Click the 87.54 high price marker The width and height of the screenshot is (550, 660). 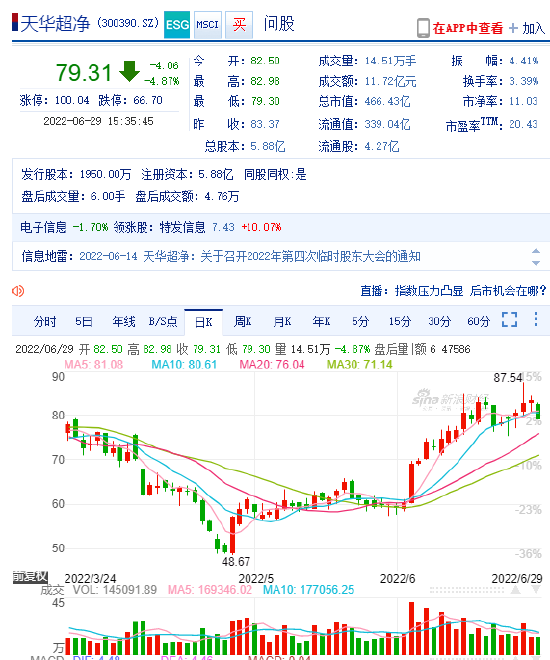point(507,378)
